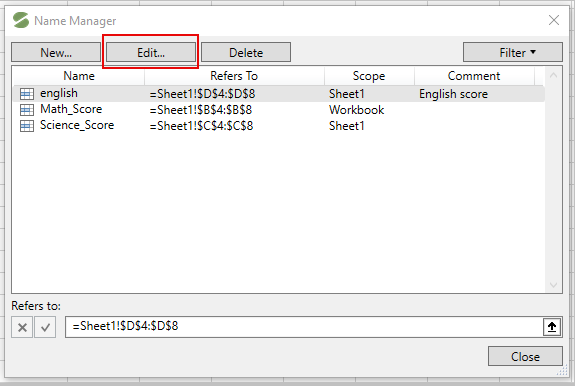This screenshot has width=575, height=386.
Task: Click the New... button
Action: pyautogui.click(x=56, y=52)
